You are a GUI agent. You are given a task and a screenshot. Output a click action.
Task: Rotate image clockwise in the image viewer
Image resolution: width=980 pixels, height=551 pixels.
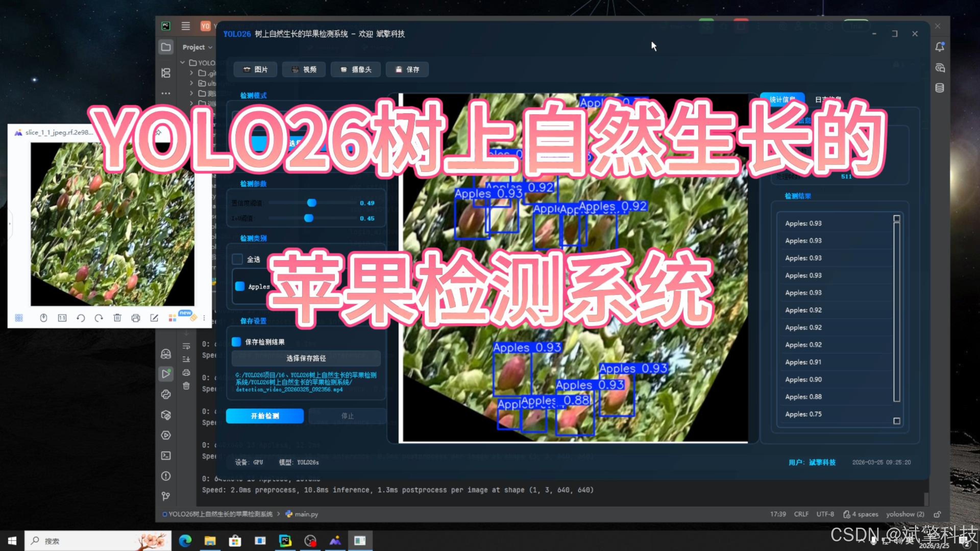click(99, 318)
